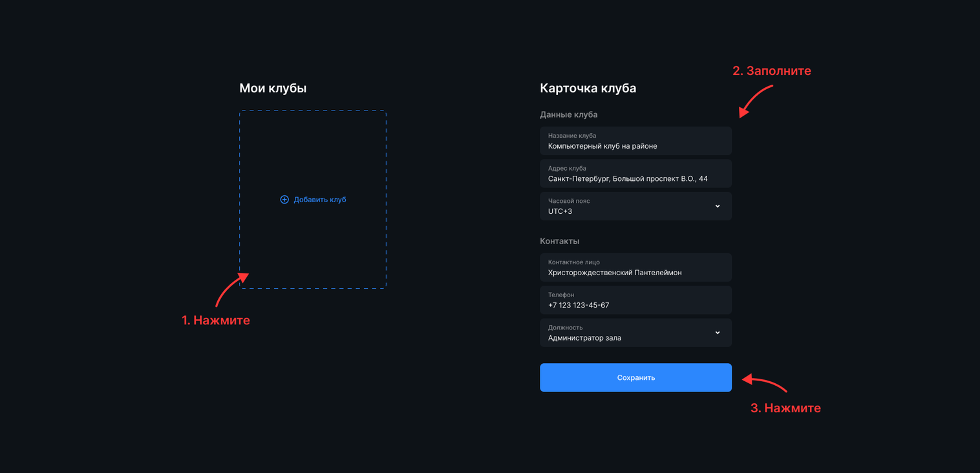
Task: Click the Добавить клуб link text
Action: click(x=320, y=200)
